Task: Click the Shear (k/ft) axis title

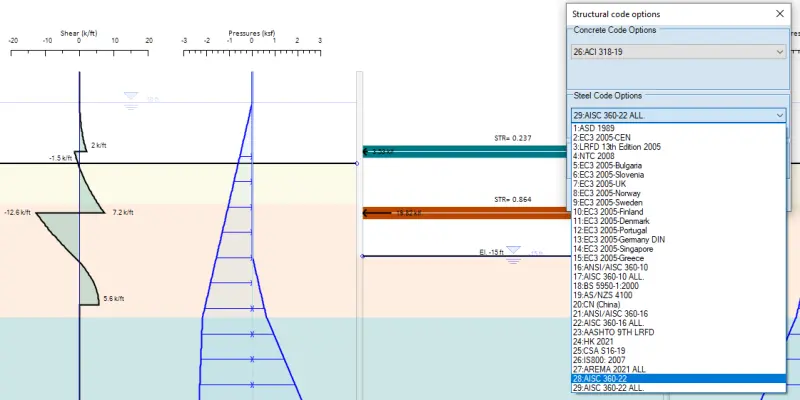Action: click(x=79, y=34)
